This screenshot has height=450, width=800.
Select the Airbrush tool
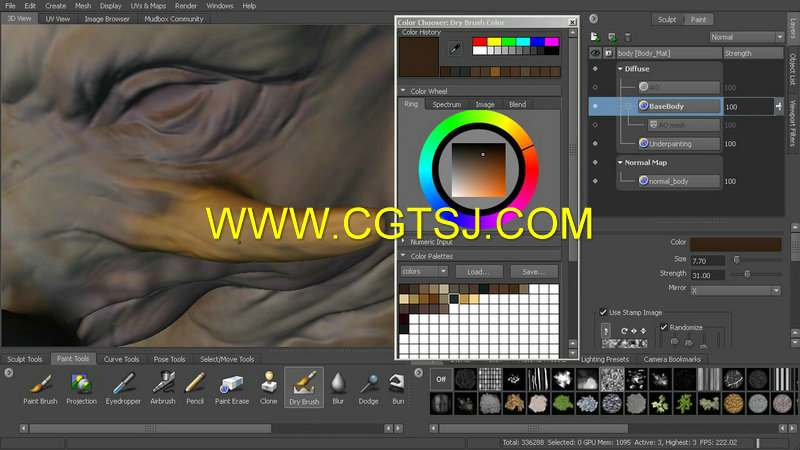pyautogui.click(x=163, y=388)
